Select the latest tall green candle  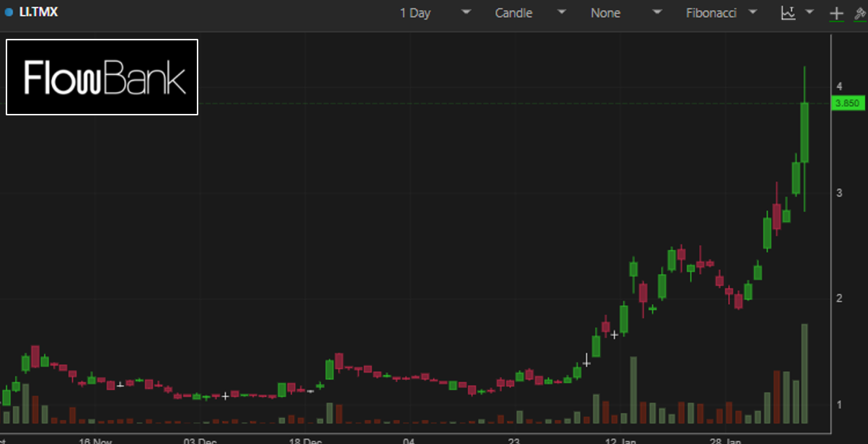(x=805, y=132)
